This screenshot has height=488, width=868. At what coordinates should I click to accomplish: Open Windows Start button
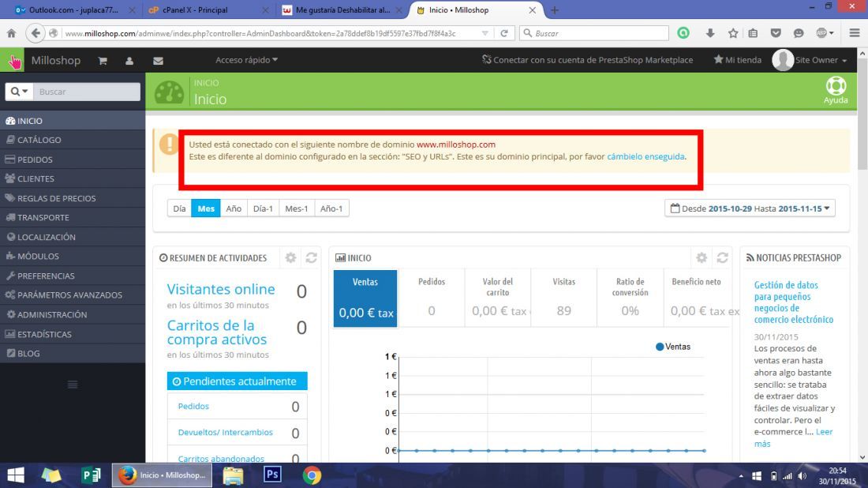(x=16, y=475)
